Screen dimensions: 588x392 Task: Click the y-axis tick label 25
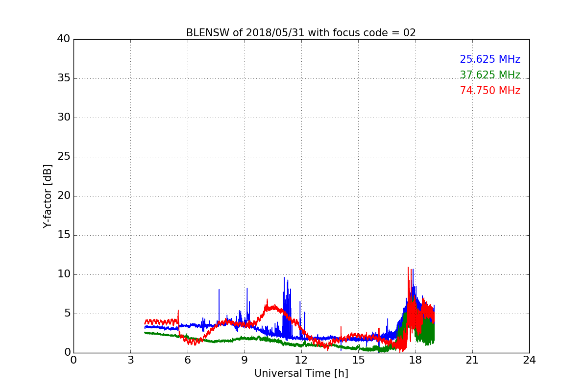tap(64, 157)
